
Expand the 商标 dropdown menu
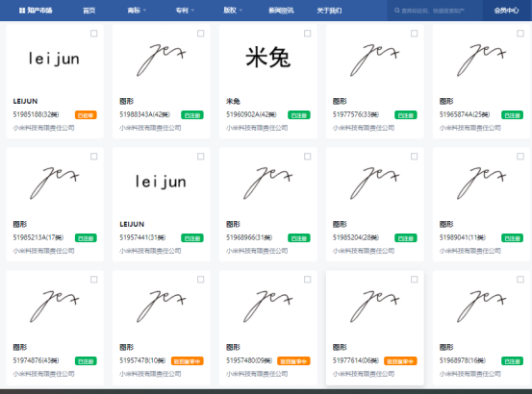coord(137,11)
